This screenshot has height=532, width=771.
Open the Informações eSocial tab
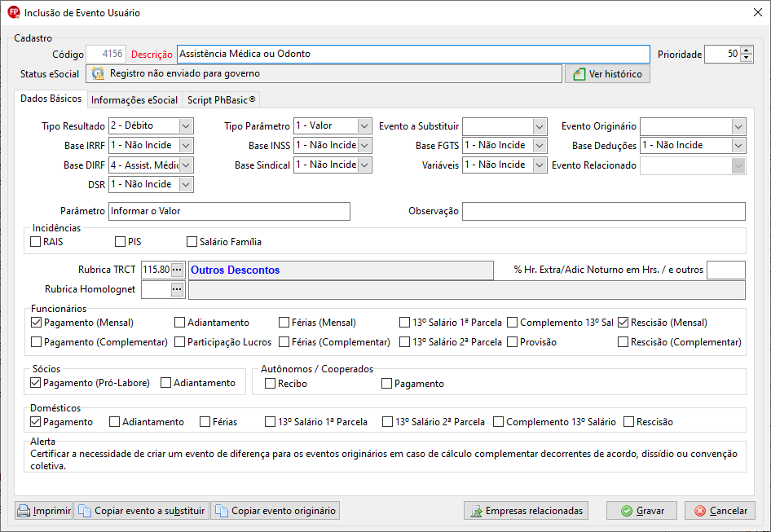[134, 100]
